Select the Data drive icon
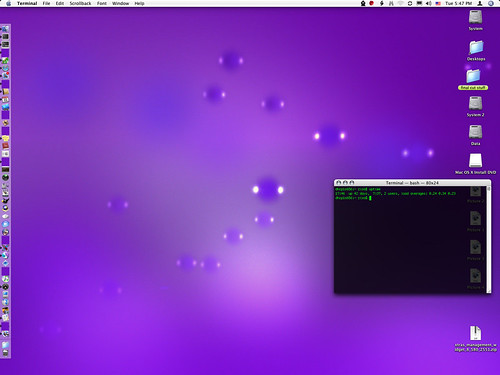The height and width of the screenshot is (375, 500). tap(475, 132)
